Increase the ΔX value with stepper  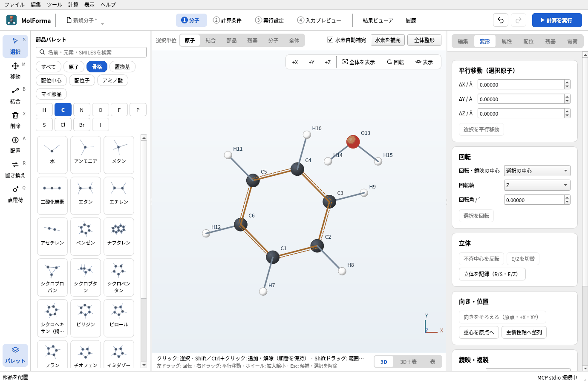(x=567, y=83)
